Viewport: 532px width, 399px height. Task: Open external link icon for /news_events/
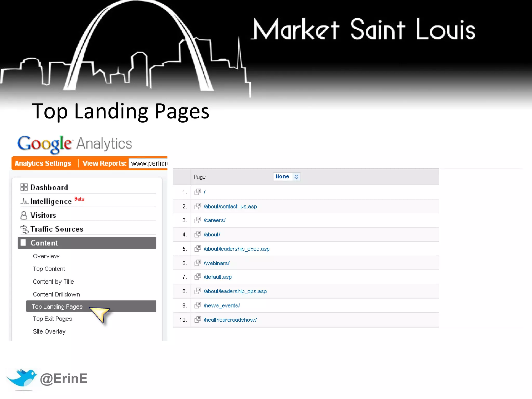[198, 305]
